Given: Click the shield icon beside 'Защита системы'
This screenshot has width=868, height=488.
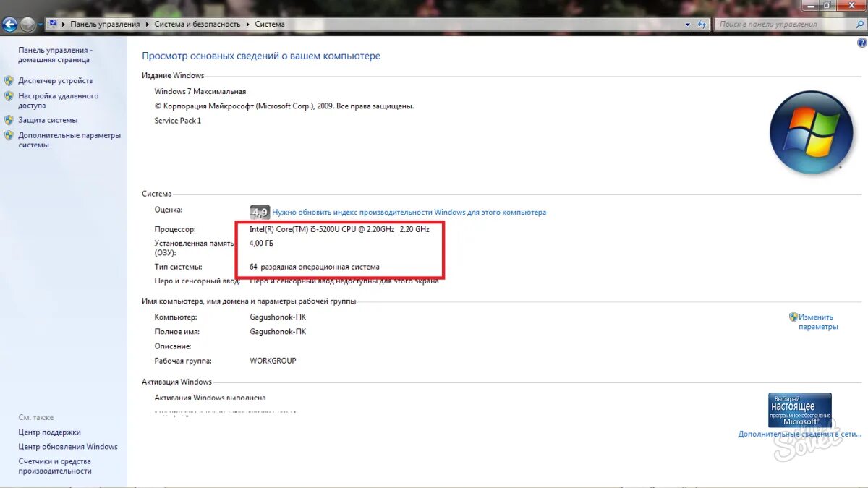Looking at the screenshot, I should 9,120.
